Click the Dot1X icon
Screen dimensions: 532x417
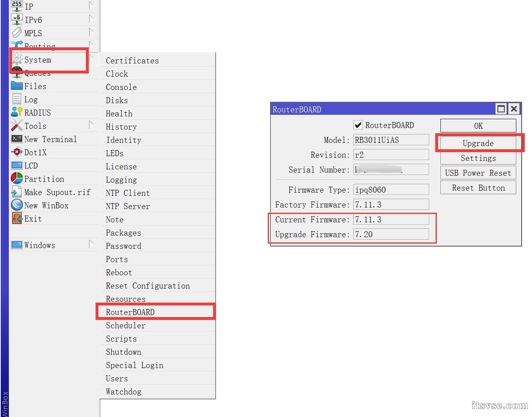point(17,152)
